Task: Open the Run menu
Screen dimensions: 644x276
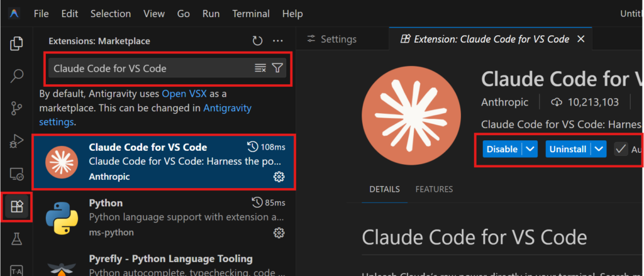Action: pyautogui.click(x=211, y=14)
